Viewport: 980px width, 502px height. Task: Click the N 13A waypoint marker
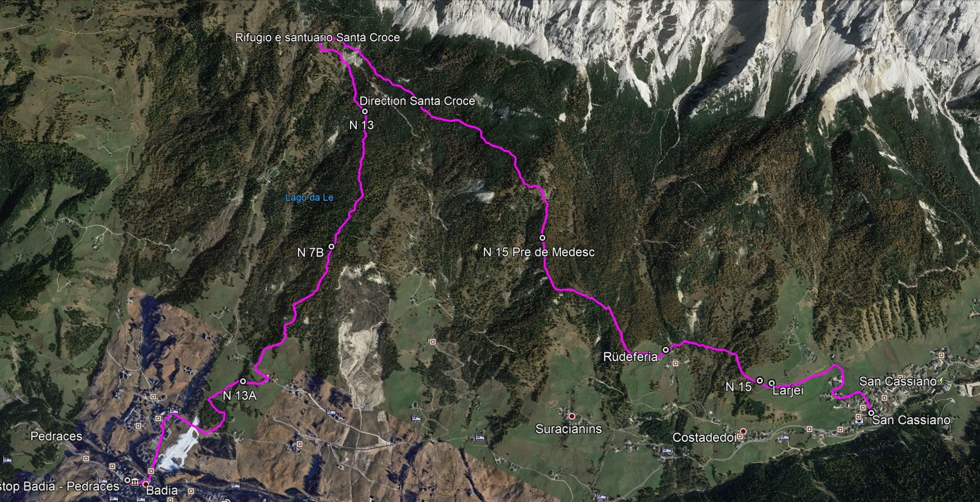click(x=243, y=381)
